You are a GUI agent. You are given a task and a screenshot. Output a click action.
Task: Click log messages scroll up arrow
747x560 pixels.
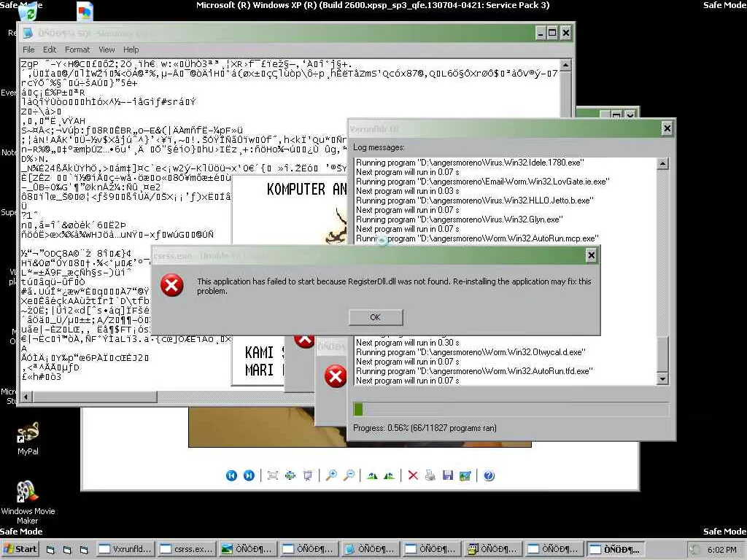662,163
